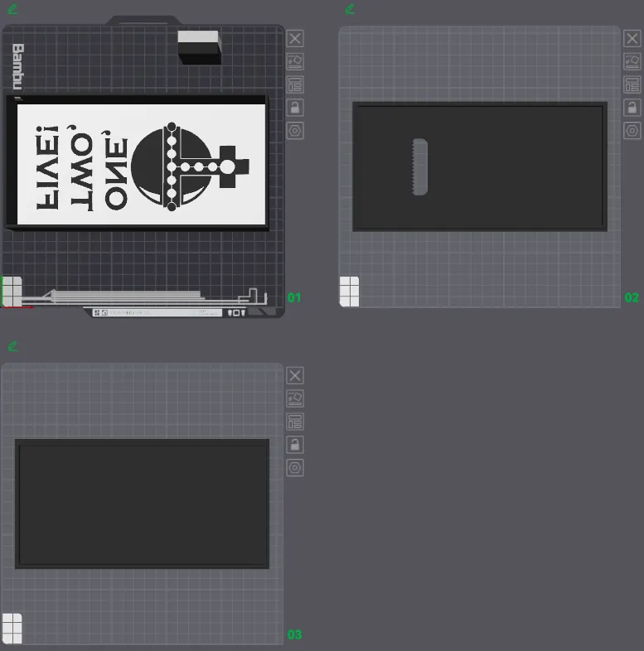Open plate 03 settings gear
This screenshot has height=651, width=644.
(295, 468)
